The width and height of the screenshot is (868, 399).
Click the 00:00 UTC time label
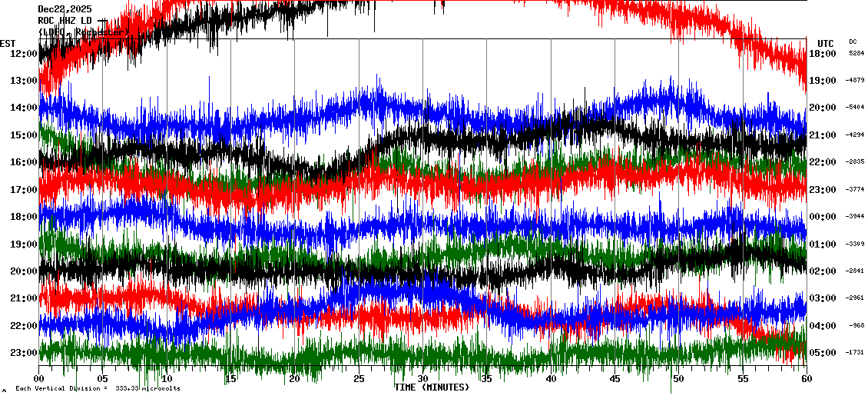[823, 217]
